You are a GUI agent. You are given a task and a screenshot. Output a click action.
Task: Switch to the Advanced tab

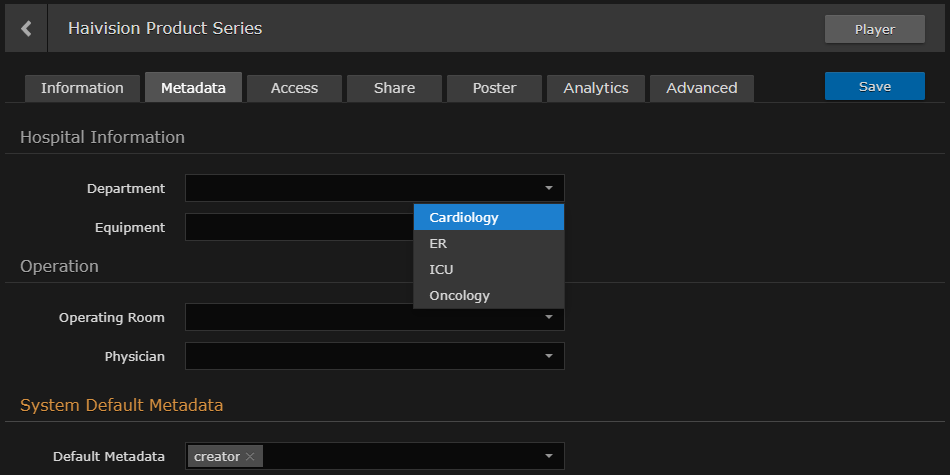(x=701, y=88)
